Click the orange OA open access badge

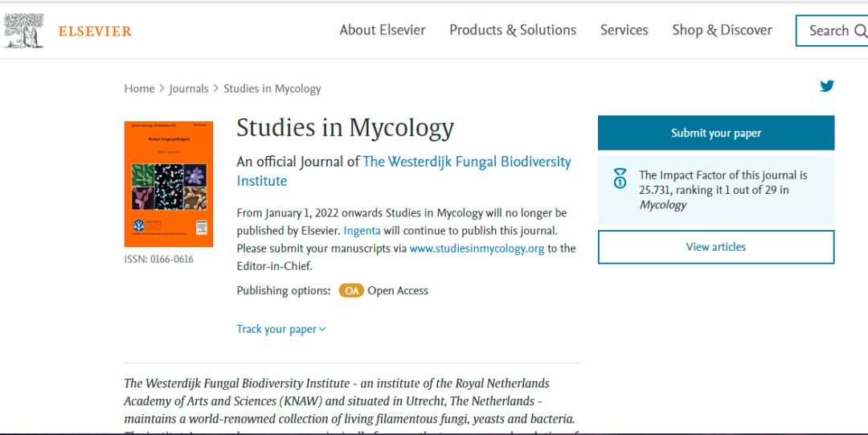point(350,291)
